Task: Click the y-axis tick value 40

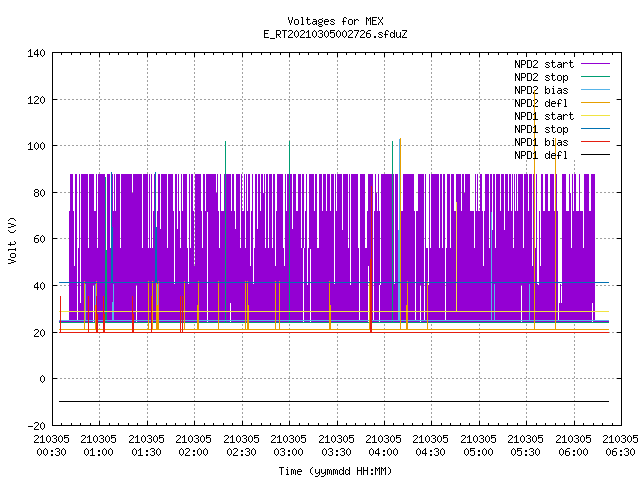Action: (x=39, y=286)
